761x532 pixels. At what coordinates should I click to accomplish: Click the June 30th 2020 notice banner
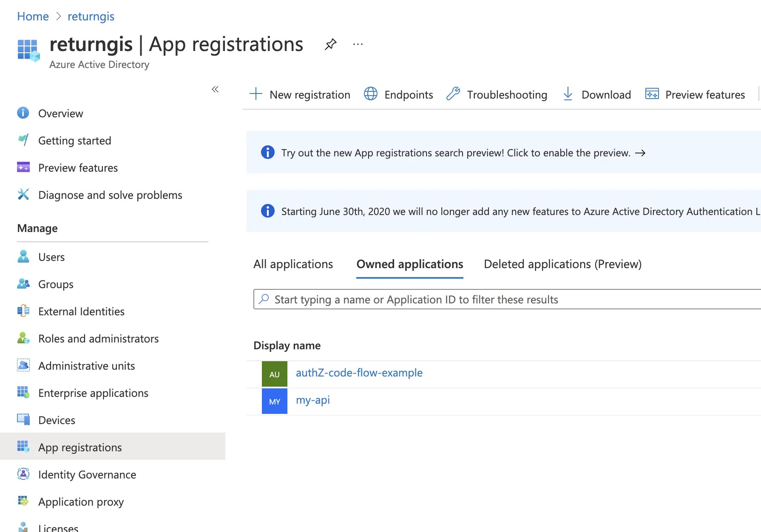click(x=503, y=211)
